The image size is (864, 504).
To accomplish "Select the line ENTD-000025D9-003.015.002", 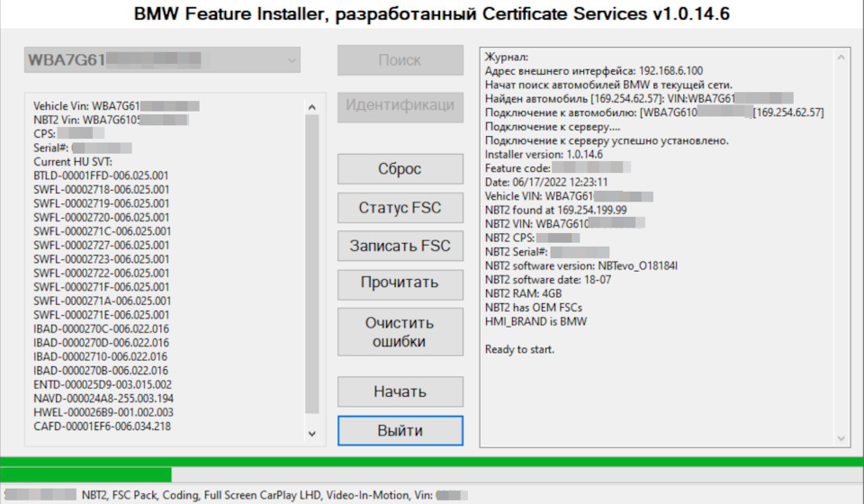I will [103, 384].
